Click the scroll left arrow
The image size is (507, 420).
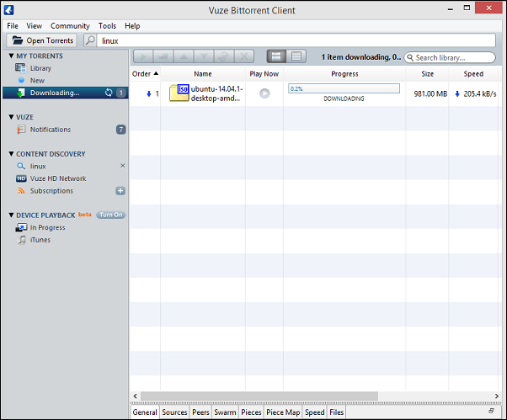(x=135, y=396)
